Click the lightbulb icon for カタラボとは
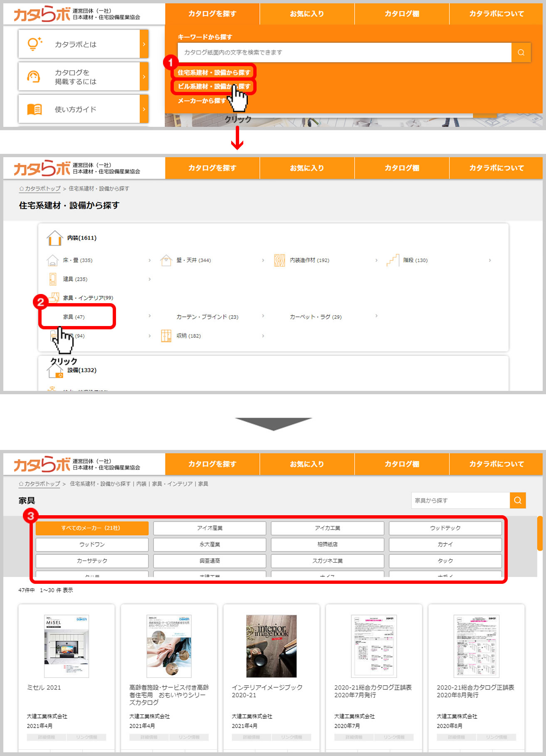 (x=34, y=44)
